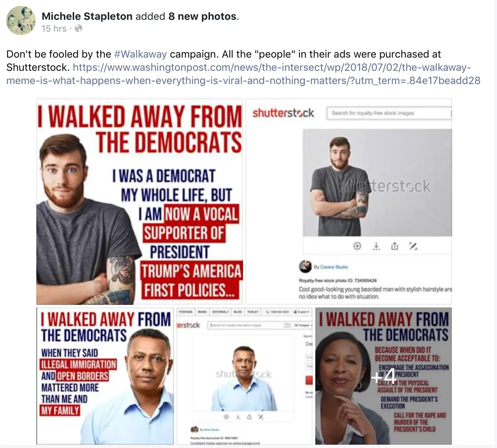Screen dimensions: 497x448
Task: Open the bearded man Trump supporter meme photo
Action: point(139,201)
